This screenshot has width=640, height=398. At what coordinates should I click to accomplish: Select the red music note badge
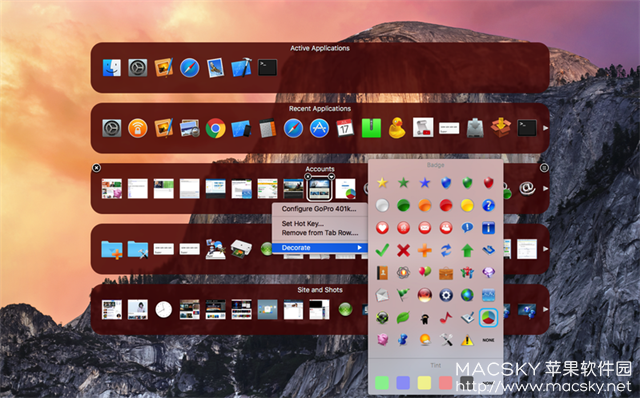click(x=446, y=317)
